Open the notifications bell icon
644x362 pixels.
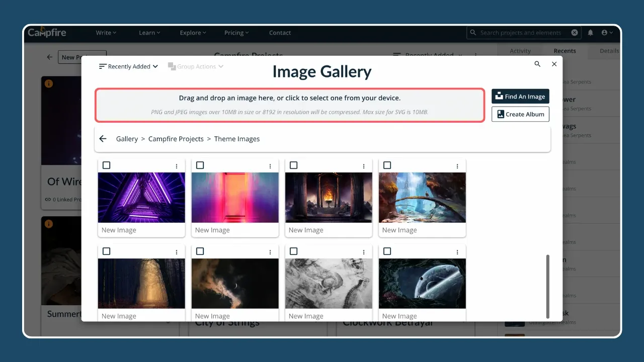point(590,33)
